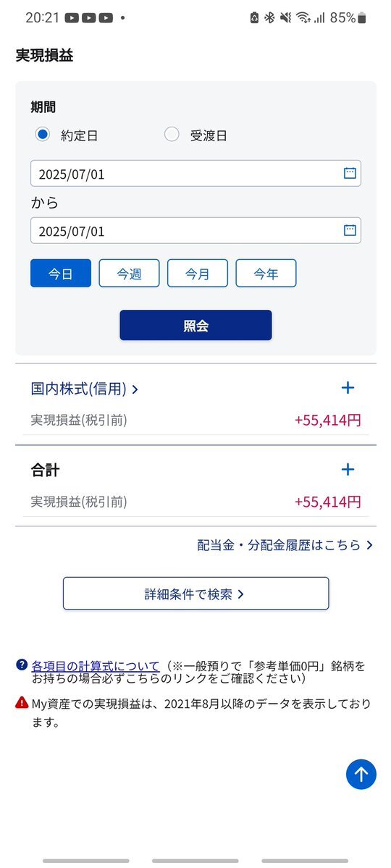391x868 pixels.
Task: Tap the 照会 inquiry button
Action: (x=195, y=325)
